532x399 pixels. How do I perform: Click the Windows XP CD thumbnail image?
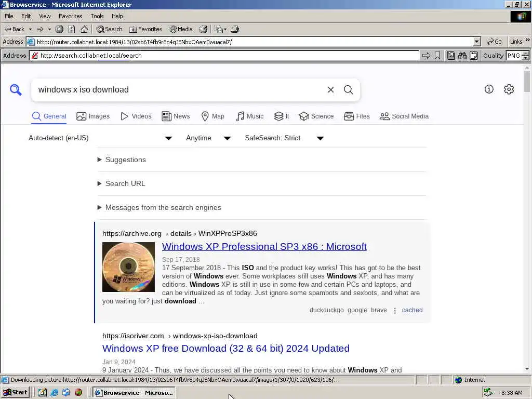point(129,267)
